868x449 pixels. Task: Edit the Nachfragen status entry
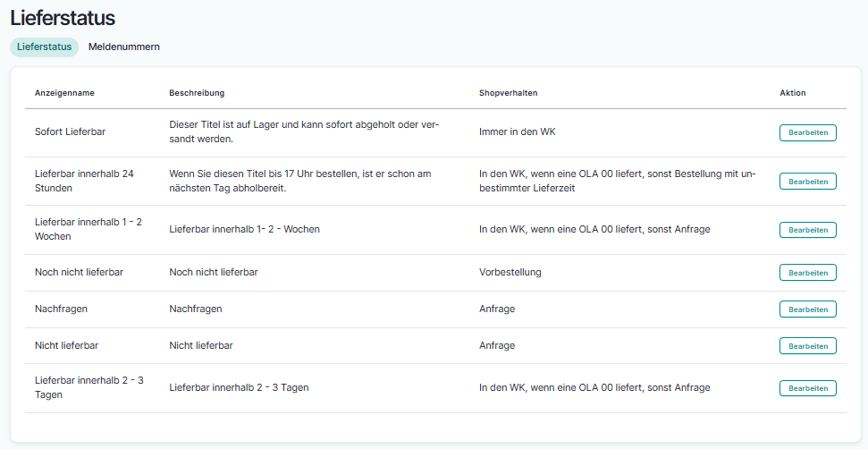click(x=807, y=309)
